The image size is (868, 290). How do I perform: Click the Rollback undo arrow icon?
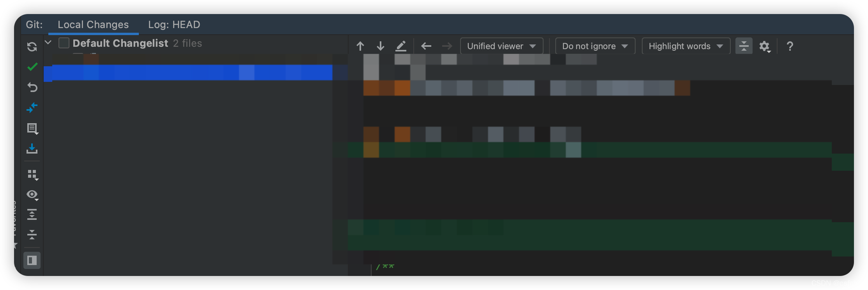click(x=32, y=87)
